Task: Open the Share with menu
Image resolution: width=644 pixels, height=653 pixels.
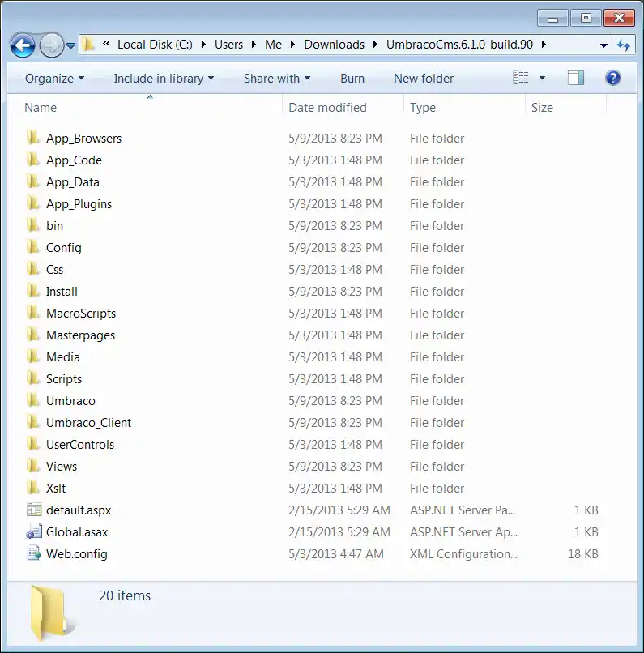Action: pyautogui.click(x=277, y=79)
